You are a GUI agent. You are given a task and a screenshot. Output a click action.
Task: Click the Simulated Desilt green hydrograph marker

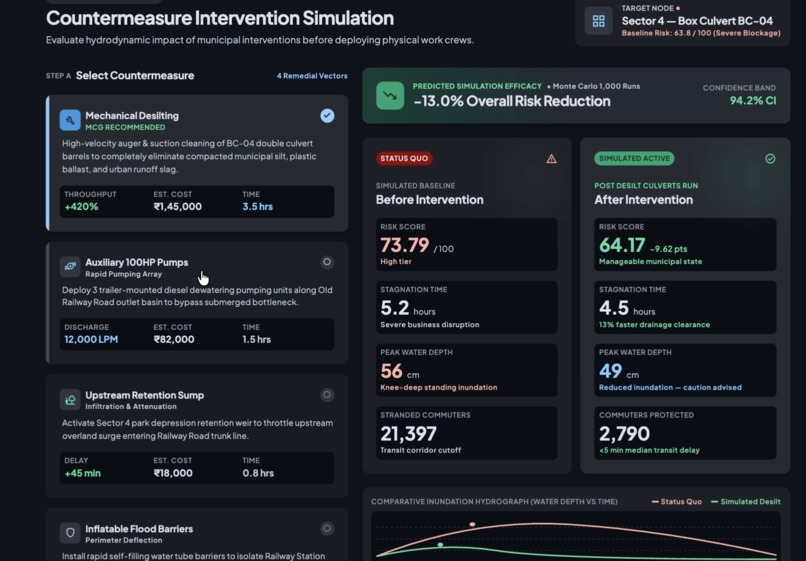[440, 545]
